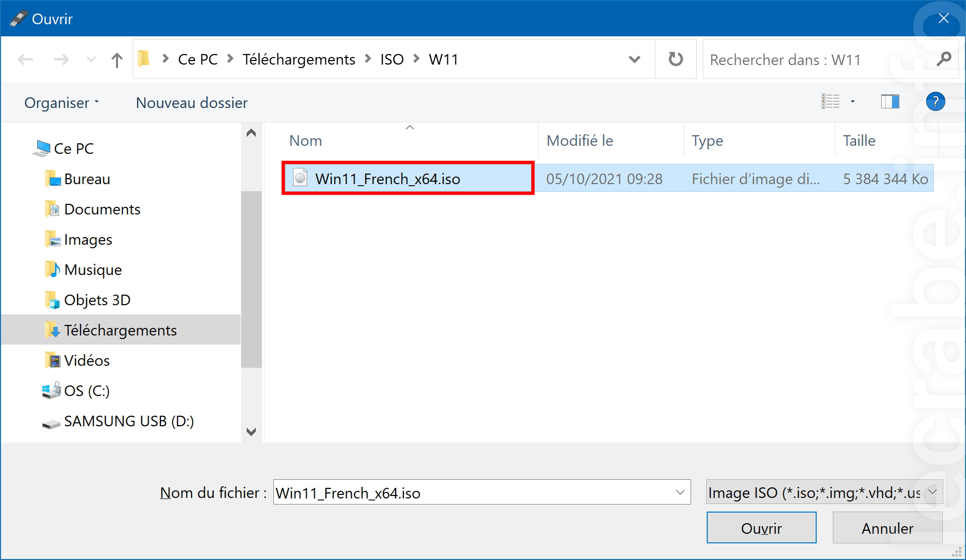
Task: Click the search magnifier icon
Action: click(x=943, y=60)
